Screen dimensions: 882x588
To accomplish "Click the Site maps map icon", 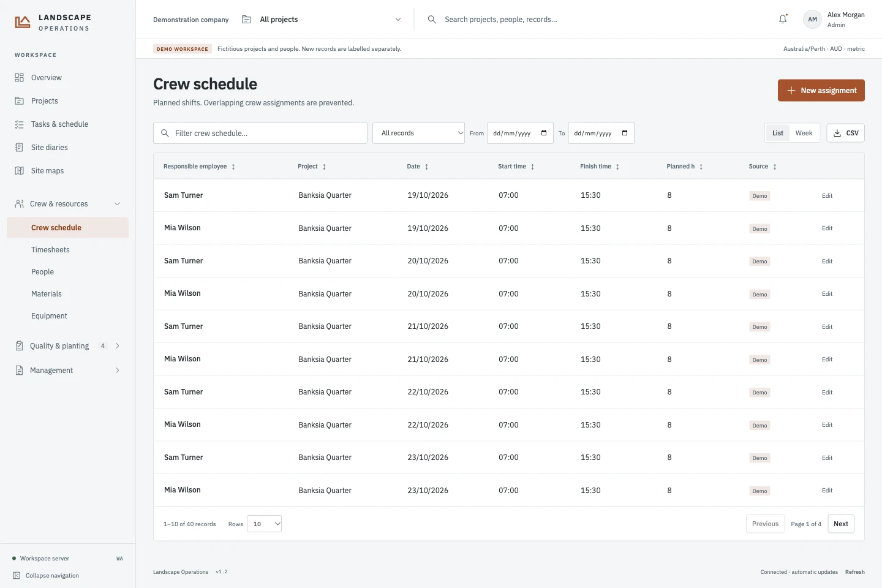I will (19, 171).
